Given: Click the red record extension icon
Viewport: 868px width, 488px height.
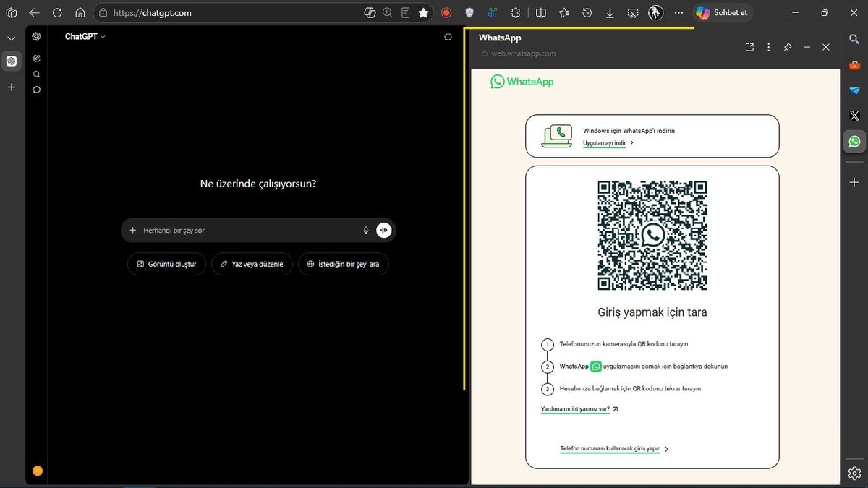Looking at the screenshot, I should [x=446, y=12].
